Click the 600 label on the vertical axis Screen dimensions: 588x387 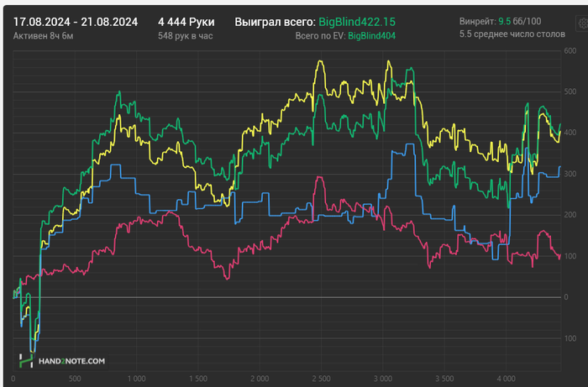coord(570,51)
